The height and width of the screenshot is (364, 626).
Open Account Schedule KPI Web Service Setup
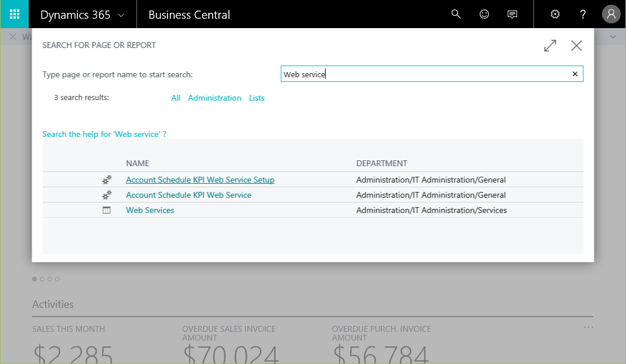tap(200, 180)
